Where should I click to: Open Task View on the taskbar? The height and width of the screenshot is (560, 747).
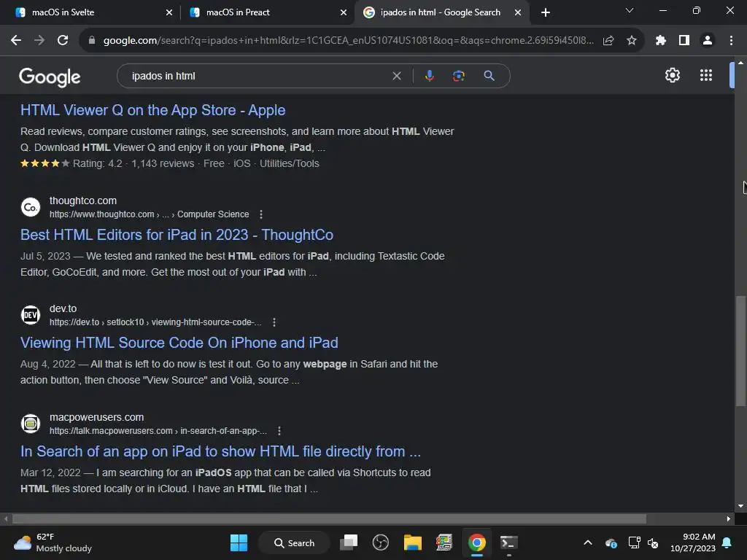coord(349,542)
